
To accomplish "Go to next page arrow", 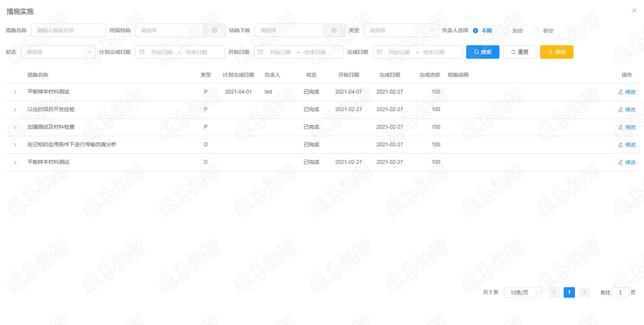I will [x=584, y=292].
